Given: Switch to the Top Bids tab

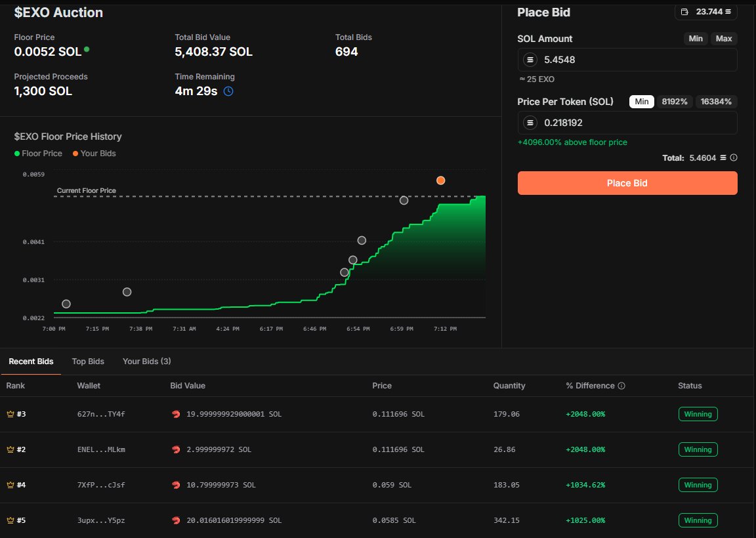Looking at the screenshot, I should point(88,362).
